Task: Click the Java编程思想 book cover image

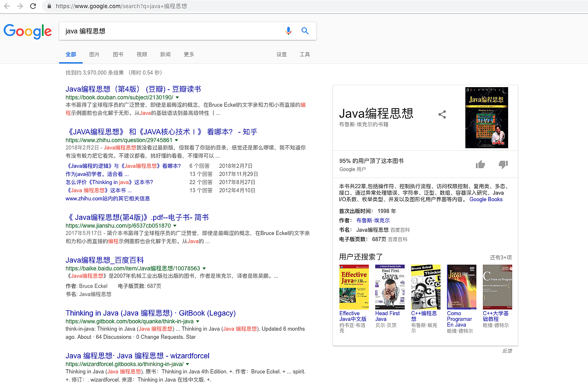Action: 487,118
